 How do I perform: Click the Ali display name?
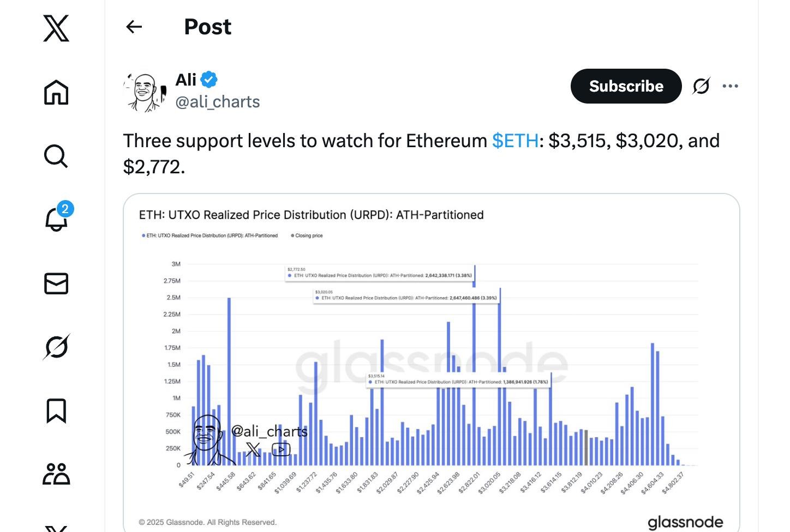pos(185,80)
